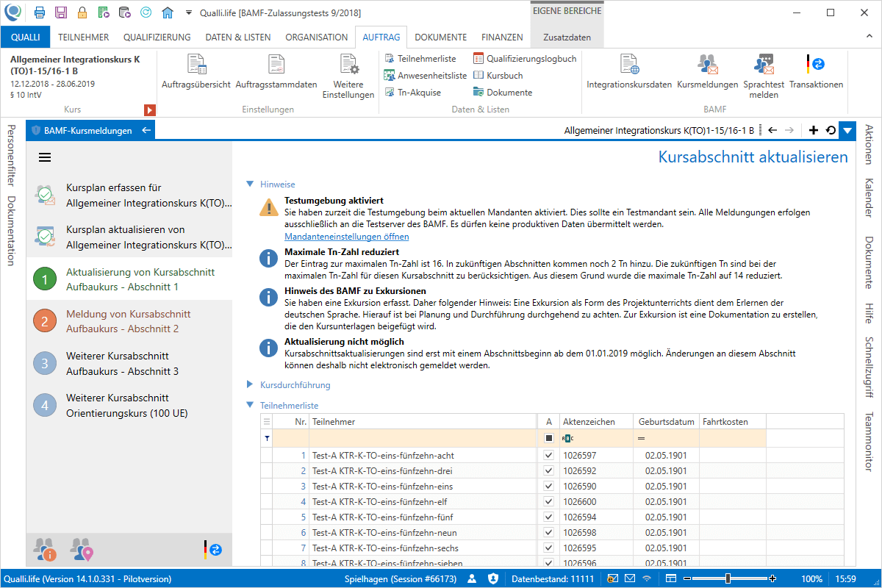Sort by the Geburtsdatum column header
This screenshot has height=588, width=882.
click(x=666, y=422)
